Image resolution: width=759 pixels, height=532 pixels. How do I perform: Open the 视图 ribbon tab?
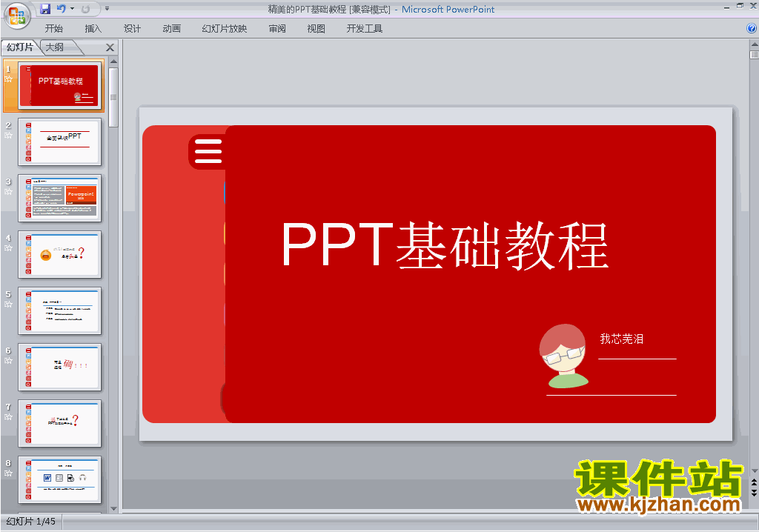click(316, 29)
